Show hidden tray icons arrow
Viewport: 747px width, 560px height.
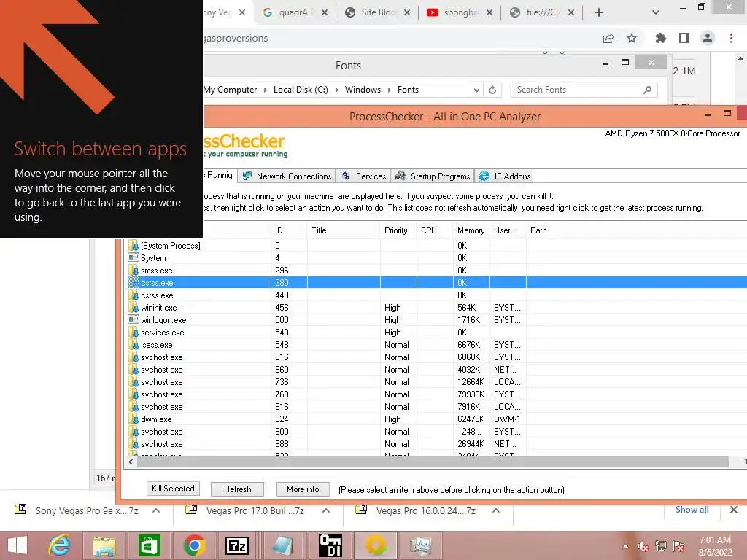click(625, 546)
